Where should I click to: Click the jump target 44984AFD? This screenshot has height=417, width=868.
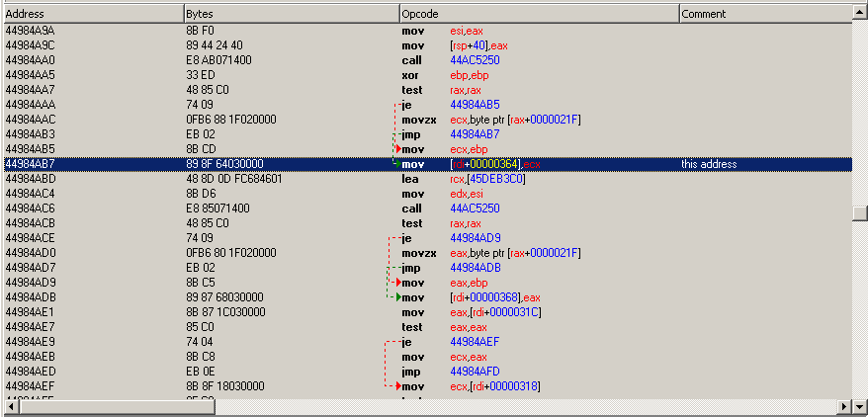(475, 372)
